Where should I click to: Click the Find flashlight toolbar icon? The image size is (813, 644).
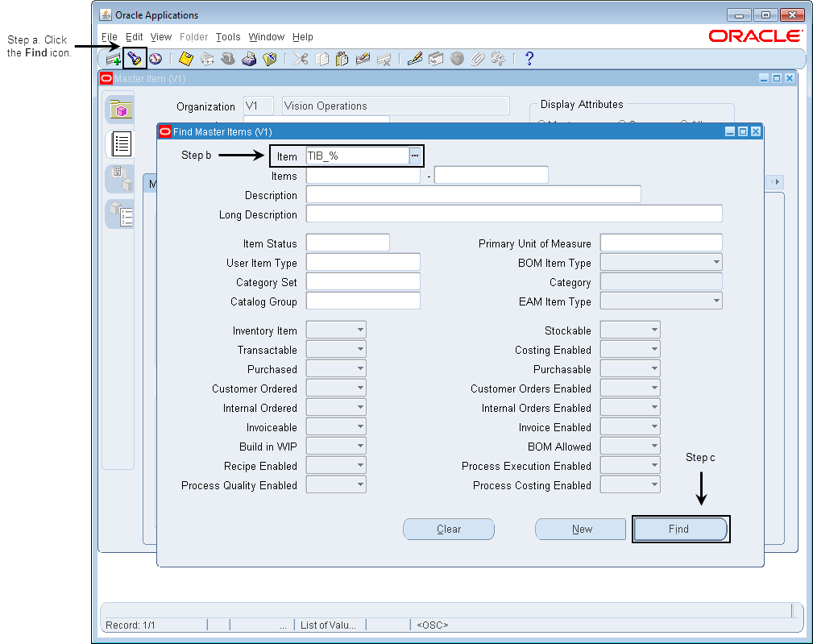pyautogui.click(x=135, y=59)
